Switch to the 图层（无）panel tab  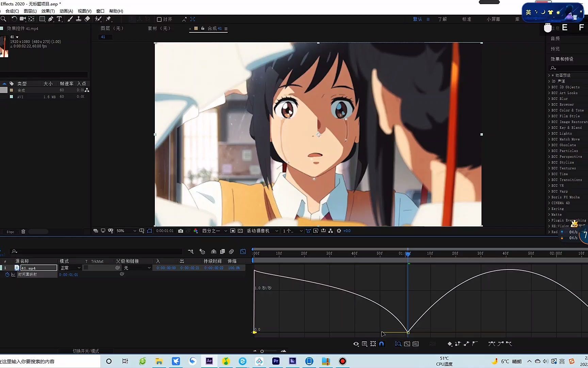pos(112,28)
